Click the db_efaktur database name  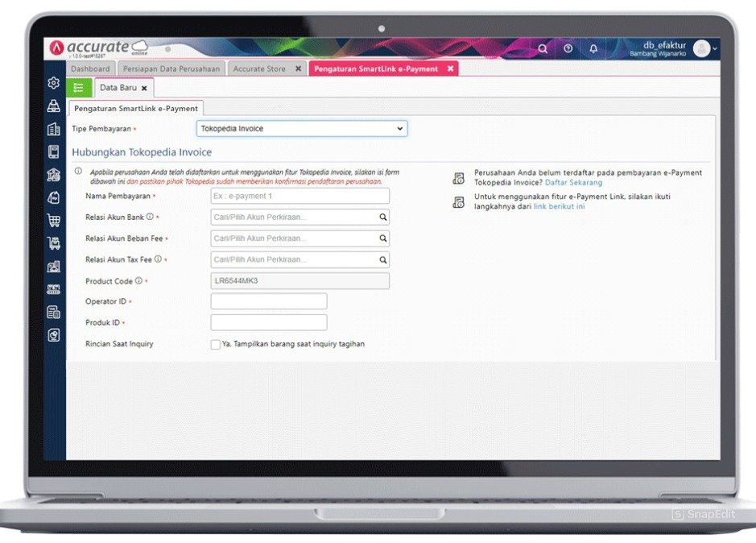click(x=664, y=45)
